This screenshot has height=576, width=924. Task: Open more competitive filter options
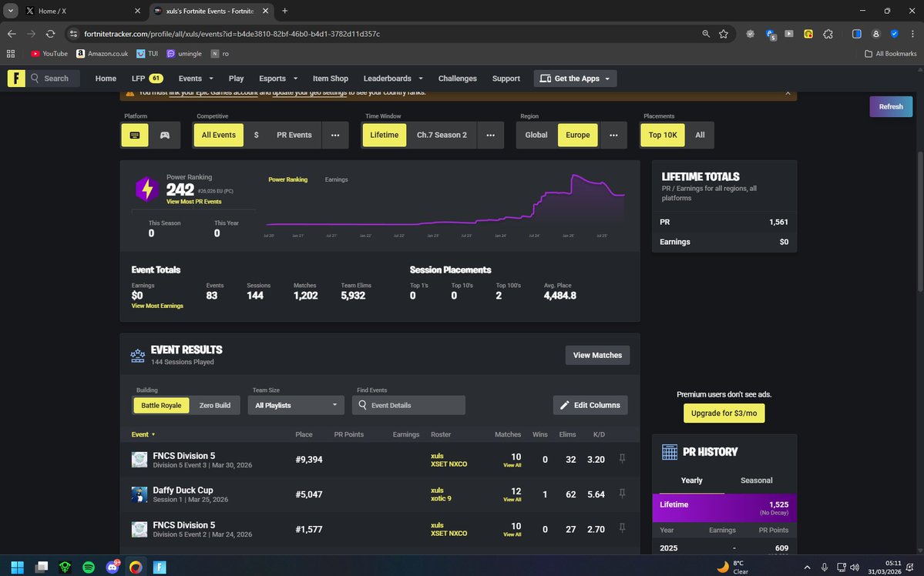pyautogui.click(x=335, y=135)
